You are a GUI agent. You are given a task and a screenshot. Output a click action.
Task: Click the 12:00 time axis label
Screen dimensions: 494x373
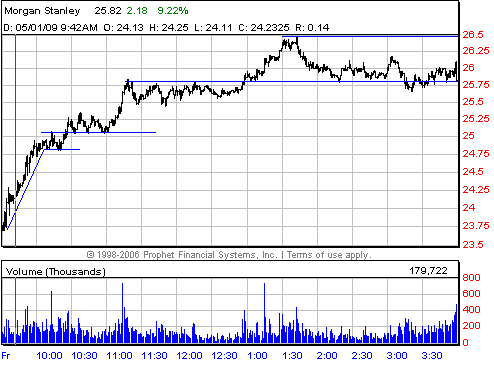pyautogui.click(x=189, y=356)
